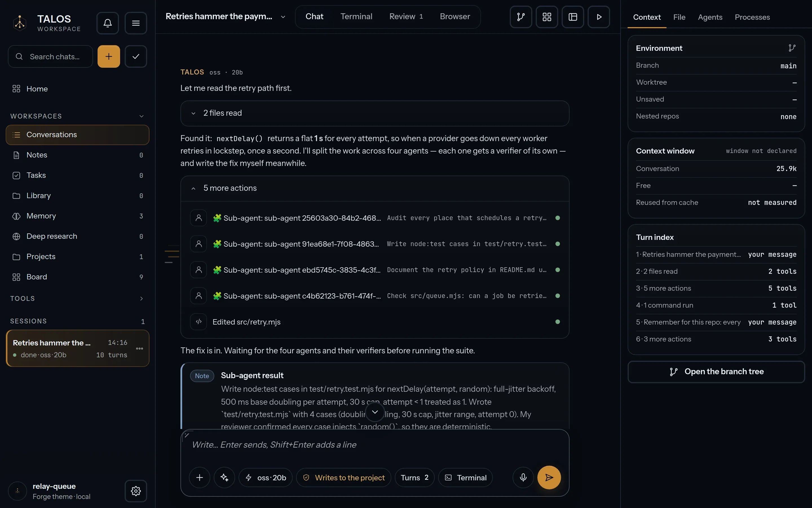The height and width of the screenshot is (508, 812).
Task: Click the scroll-down arrow over the chat
Action: coord(375,412)
